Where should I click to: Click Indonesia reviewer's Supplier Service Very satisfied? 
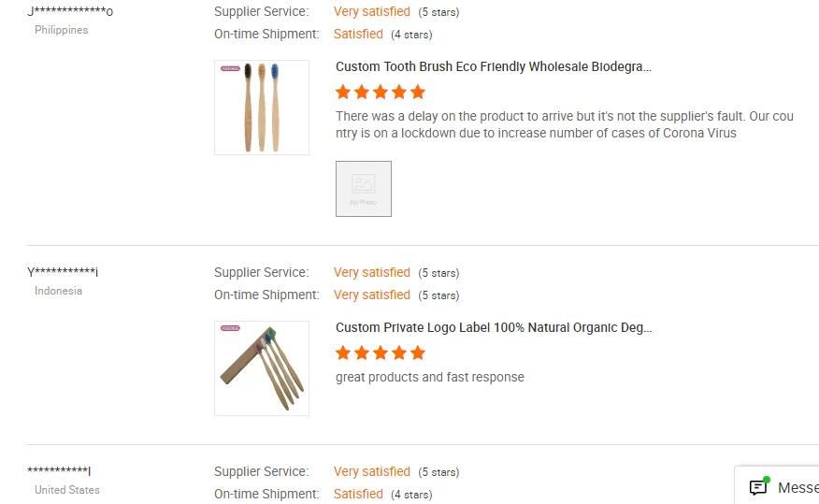pyautogui.click(x=372, y=273)
